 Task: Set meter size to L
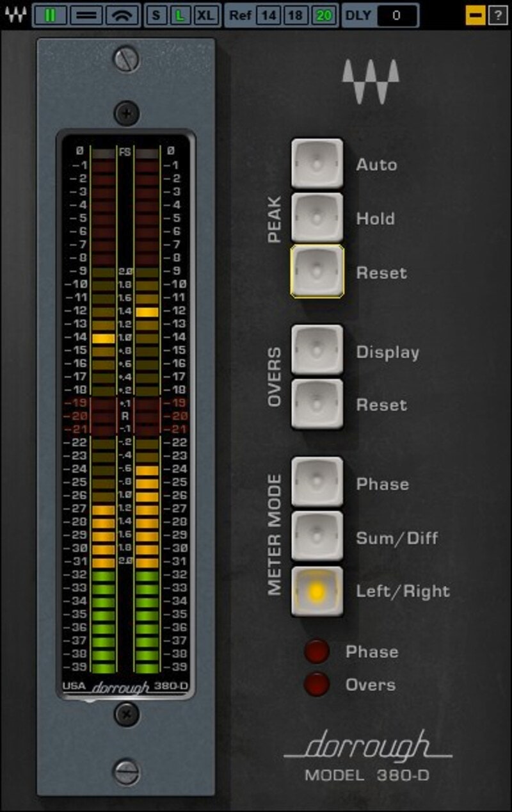(x=180, y=15)
